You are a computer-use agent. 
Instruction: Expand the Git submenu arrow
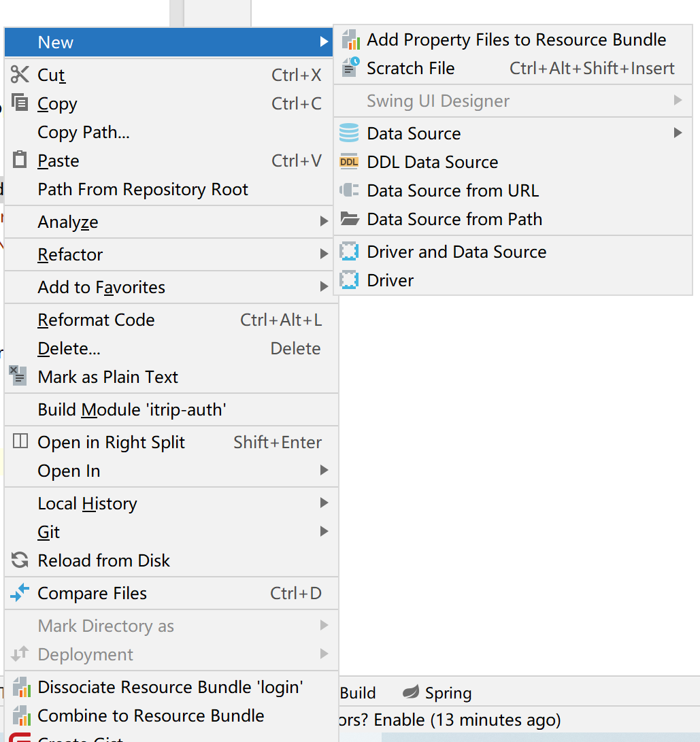click(324, 532)
